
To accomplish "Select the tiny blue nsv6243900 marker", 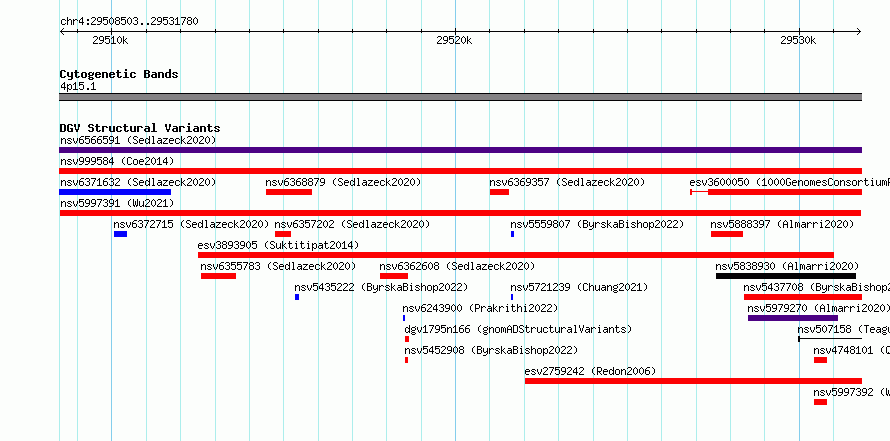I will pos(404,318).
